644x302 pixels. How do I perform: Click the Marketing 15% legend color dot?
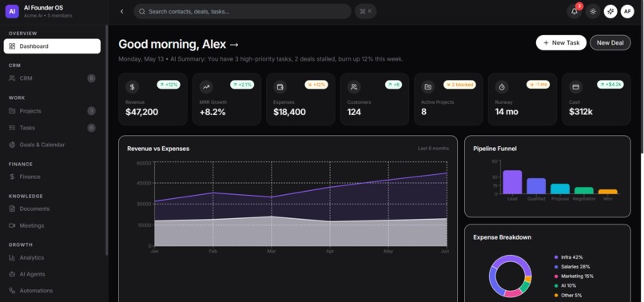tap(556, 276)
